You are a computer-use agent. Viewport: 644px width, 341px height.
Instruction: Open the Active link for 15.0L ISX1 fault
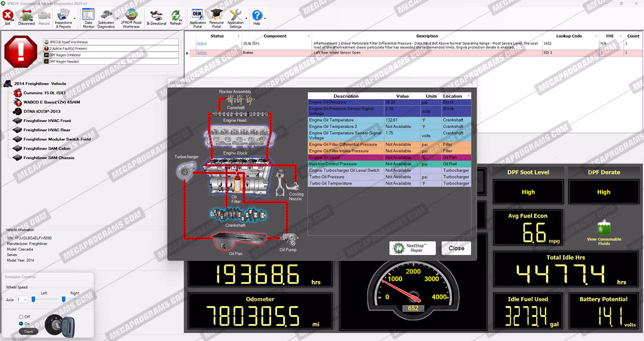click(x=201, y=43)
